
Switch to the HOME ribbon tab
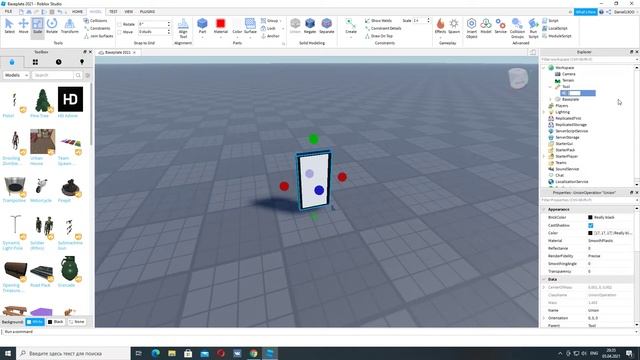pyautogui.click(x=77, y=12)
